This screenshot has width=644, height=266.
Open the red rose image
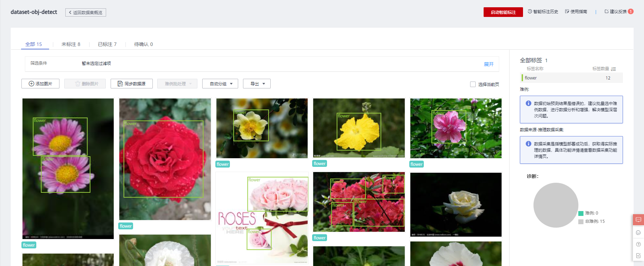tap(165, 159)
